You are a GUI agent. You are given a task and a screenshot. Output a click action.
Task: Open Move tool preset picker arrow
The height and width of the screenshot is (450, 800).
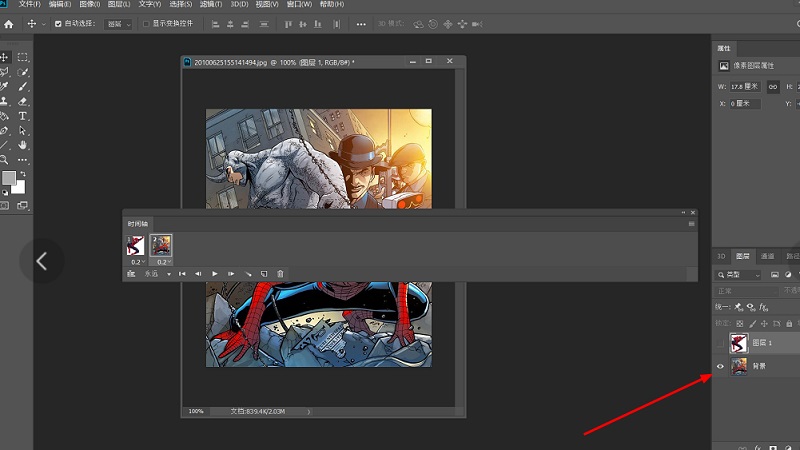tap(43, 24)
